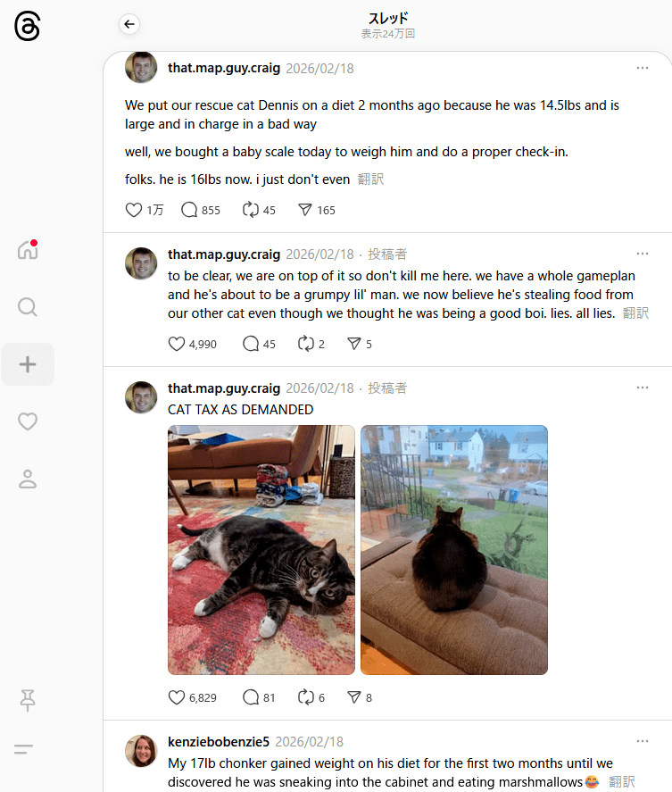The image size is (672, 792).
Task: Open more options on the first post
Action: coord(643,68)
